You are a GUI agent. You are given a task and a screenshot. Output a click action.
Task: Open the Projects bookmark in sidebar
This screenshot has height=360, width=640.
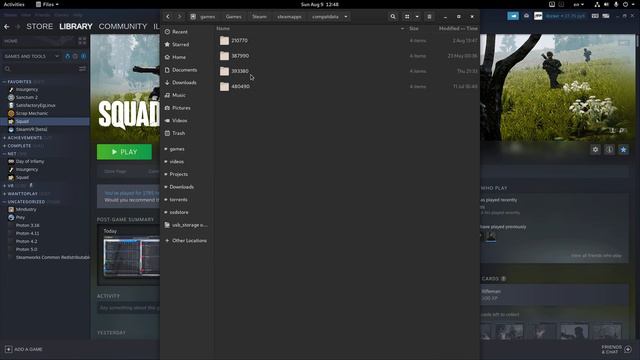pyautogui.click(x=179, y=174)
